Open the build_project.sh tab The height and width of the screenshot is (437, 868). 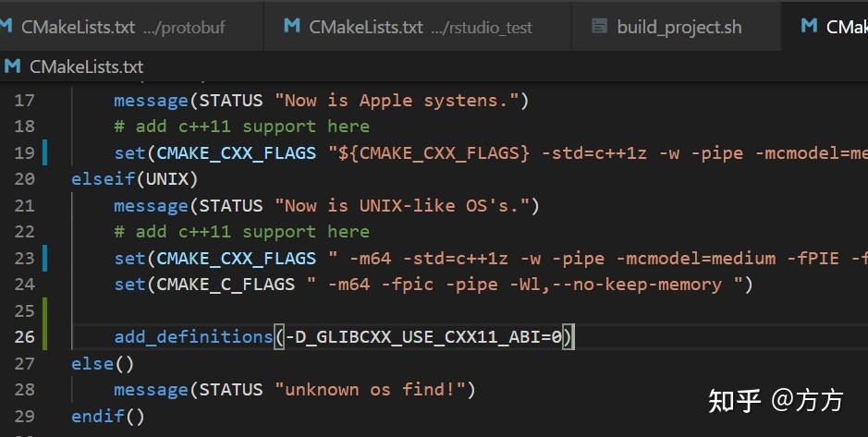coord(679,27)
